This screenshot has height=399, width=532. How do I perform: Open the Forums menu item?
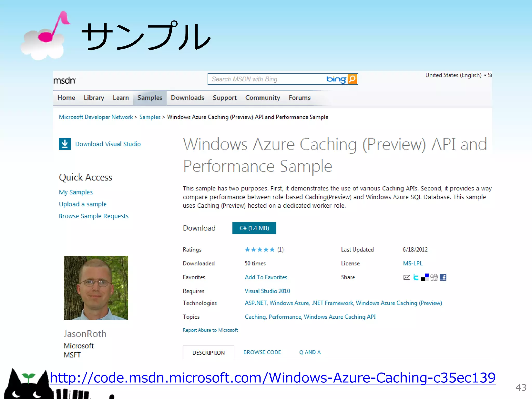[300, 98]
